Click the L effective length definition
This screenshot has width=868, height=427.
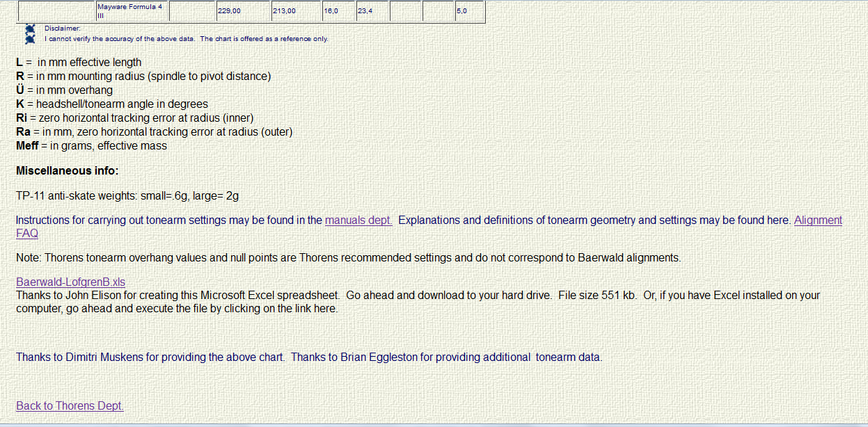(79, 63)
